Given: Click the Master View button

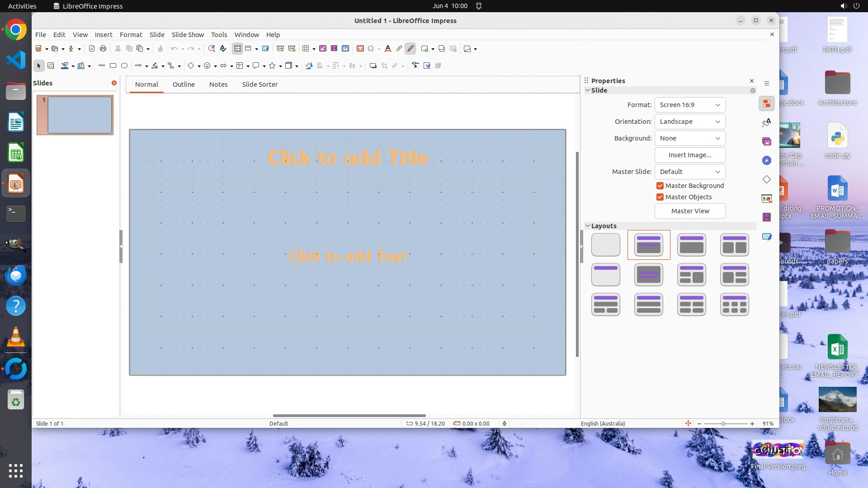Looking at the screenshot, I should (690, 211).
